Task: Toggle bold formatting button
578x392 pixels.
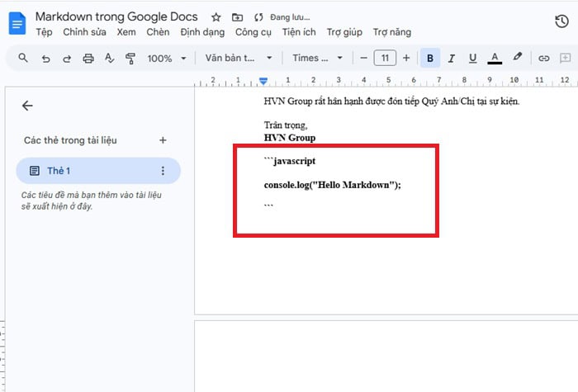Action: (x=430, y=59)
